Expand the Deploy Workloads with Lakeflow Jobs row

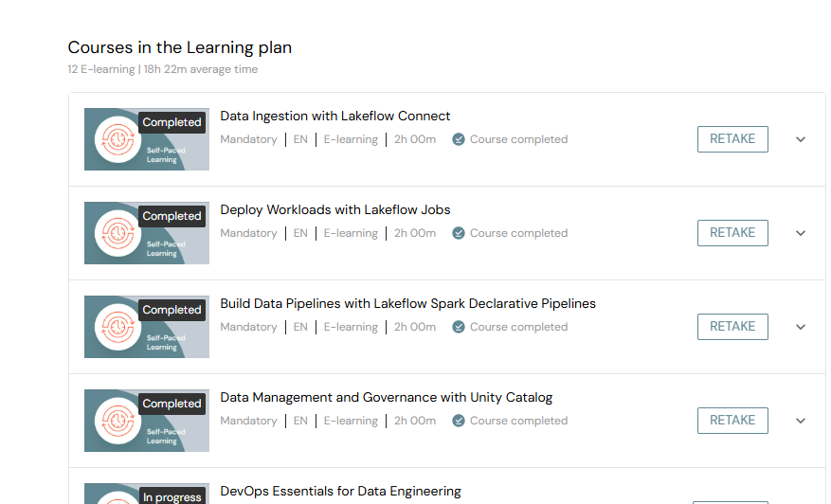(801, 233)
